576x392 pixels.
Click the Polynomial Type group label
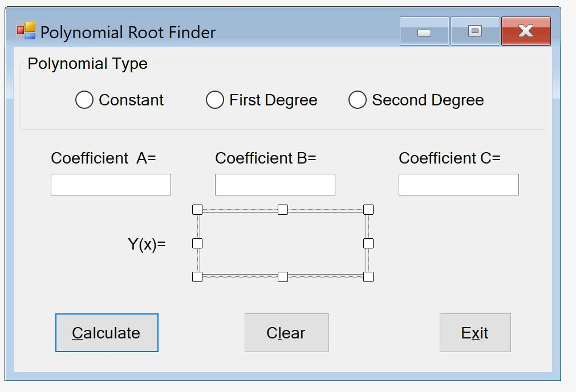tap(88, 63)
